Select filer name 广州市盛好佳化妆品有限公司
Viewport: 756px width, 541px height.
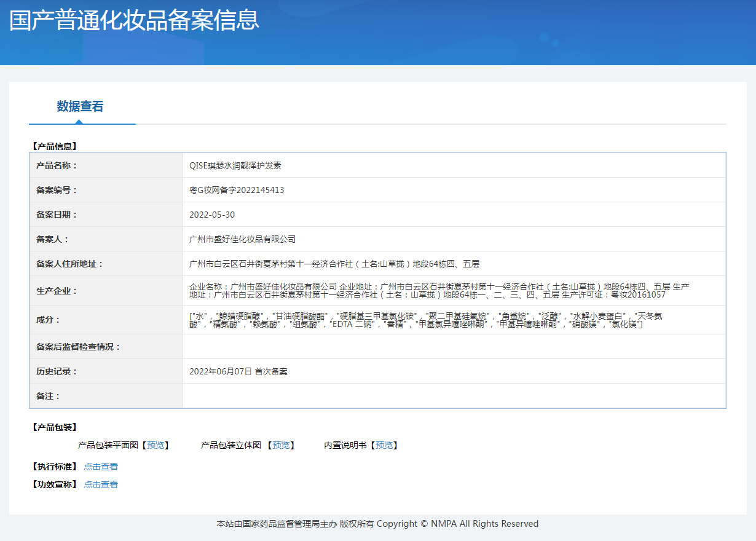[243, 239]
